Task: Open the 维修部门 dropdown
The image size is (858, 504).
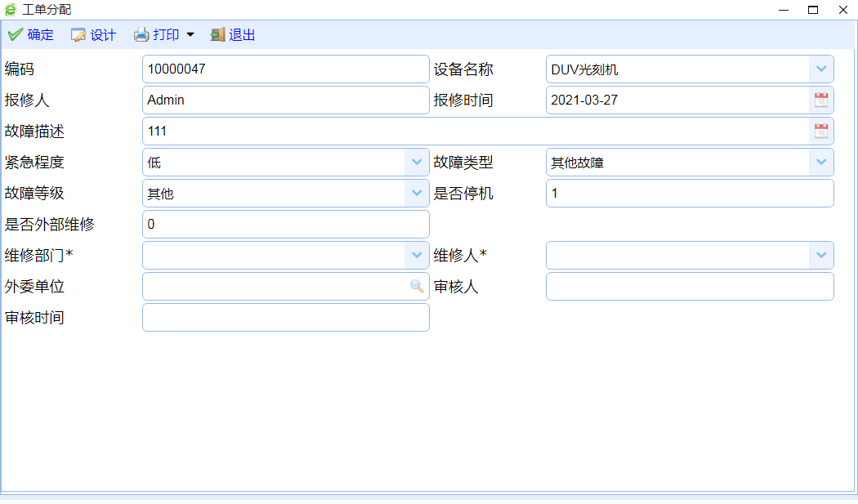Action: 417,255
